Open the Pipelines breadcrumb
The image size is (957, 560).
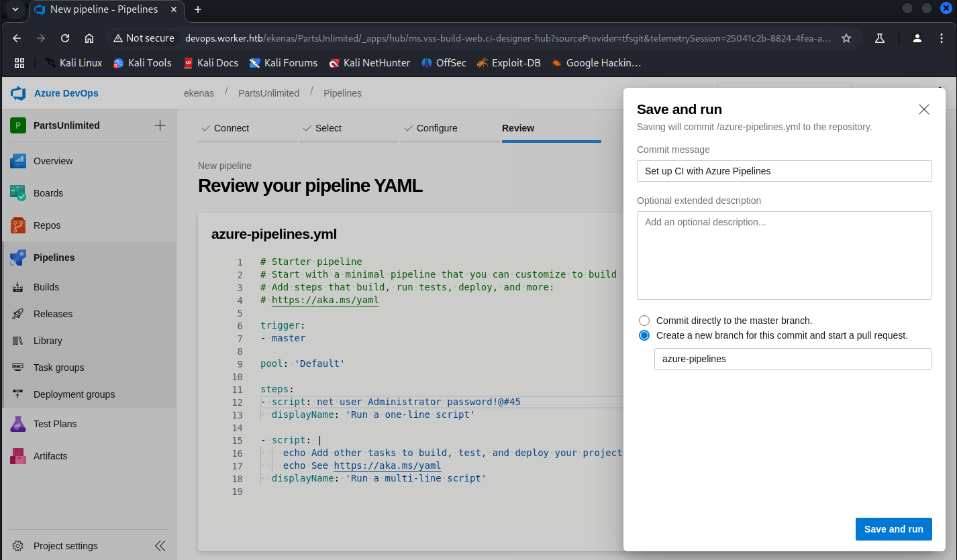[x=342, y=93]
